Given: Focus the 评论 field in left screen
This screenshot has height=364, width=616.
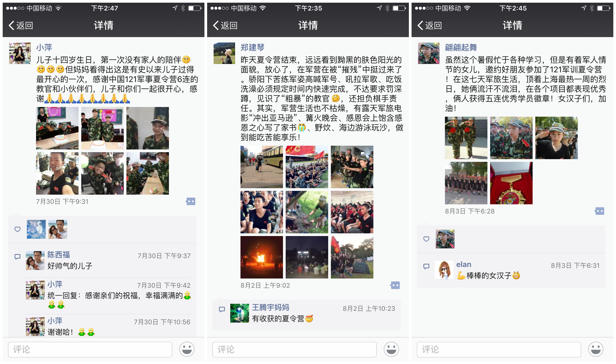Looking at the screenshot, I should (x=90, y=349).
